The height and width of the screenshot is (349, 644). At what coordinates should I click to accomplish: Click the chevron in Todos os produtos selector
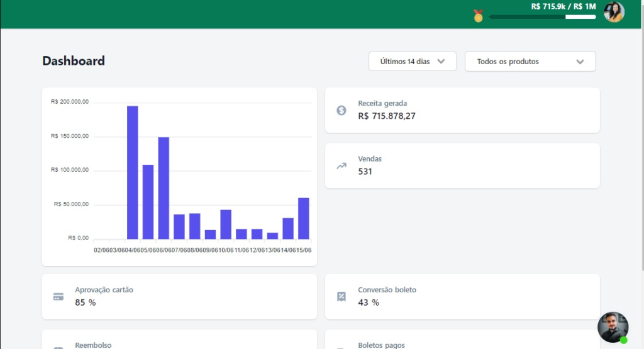point(580,62)
